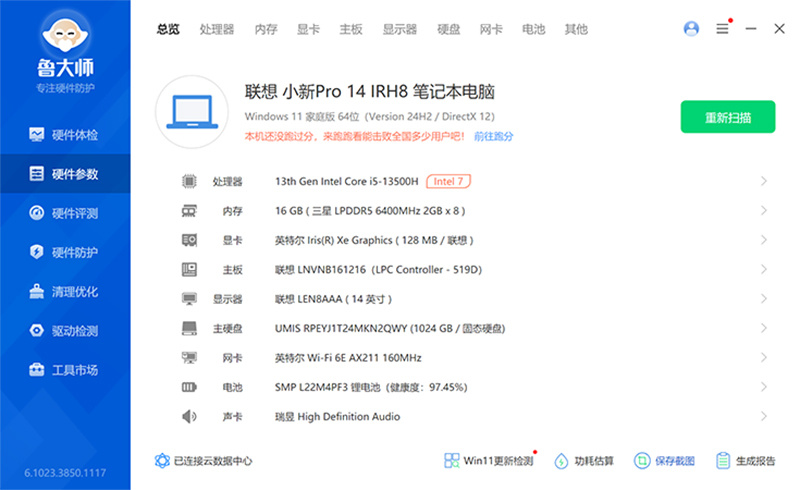Click 生成报告 to generate report
This screenshot has height=490, width=800.
pyautogui.click(x=745, y=461)
